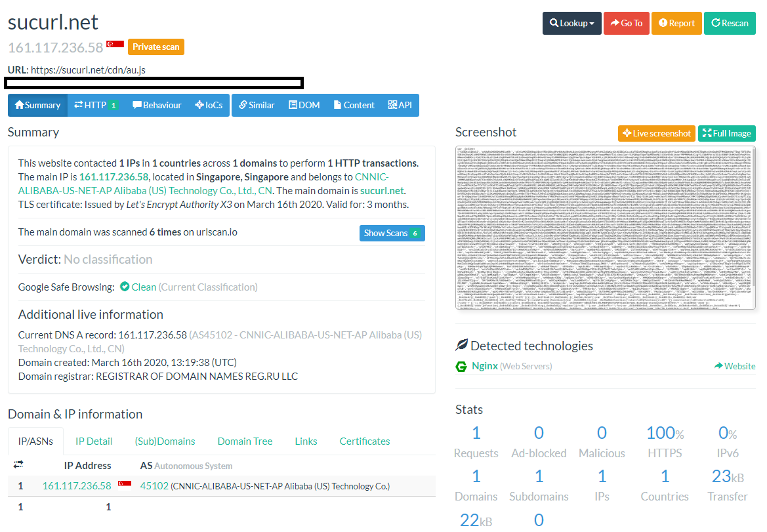Click the Singapore flag in the IP table row
This screenshot has width=767, height=532.
125,484
